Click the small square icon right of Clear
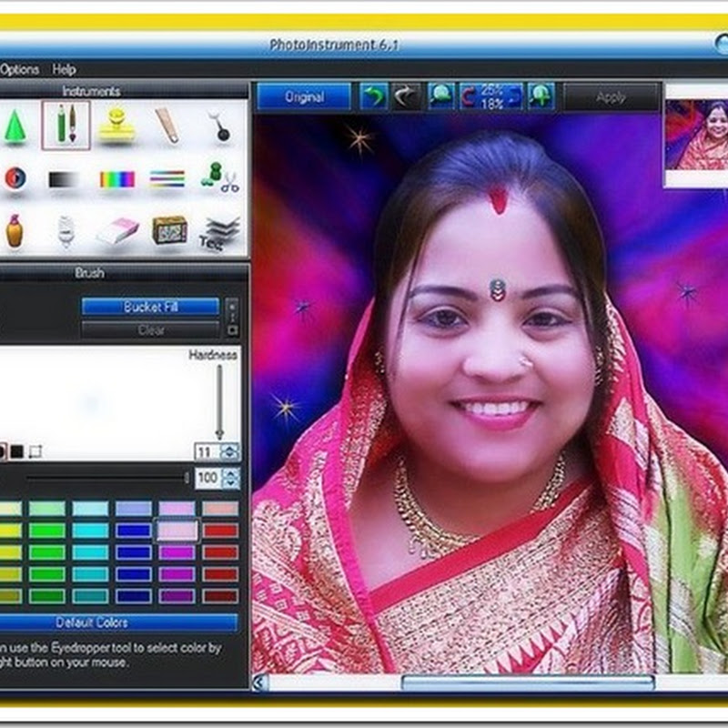This screenshot has width=728, height=728. pos(233,330)
